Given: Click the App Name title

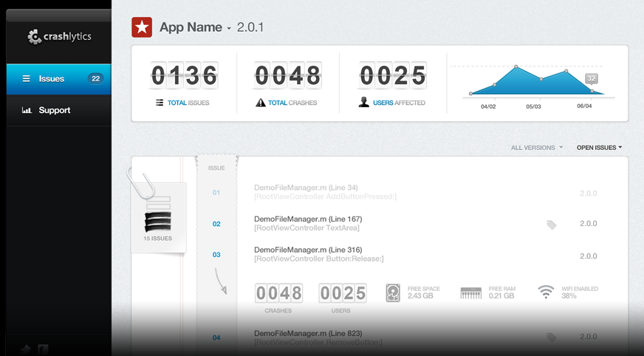Looking at the screenshot, I should coord(191,27).
